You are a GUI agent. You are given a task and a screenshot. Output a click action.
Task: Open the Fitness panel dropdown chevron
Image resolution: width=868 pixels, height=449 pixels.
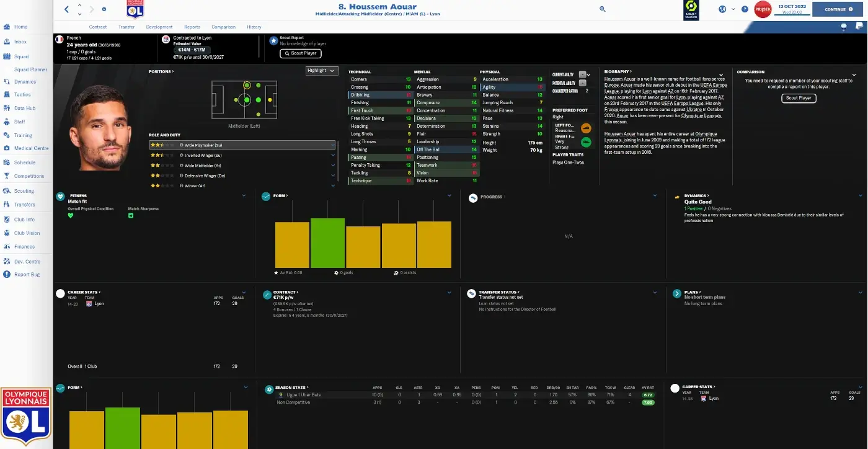pyautogui.click(x=245, y=196)
